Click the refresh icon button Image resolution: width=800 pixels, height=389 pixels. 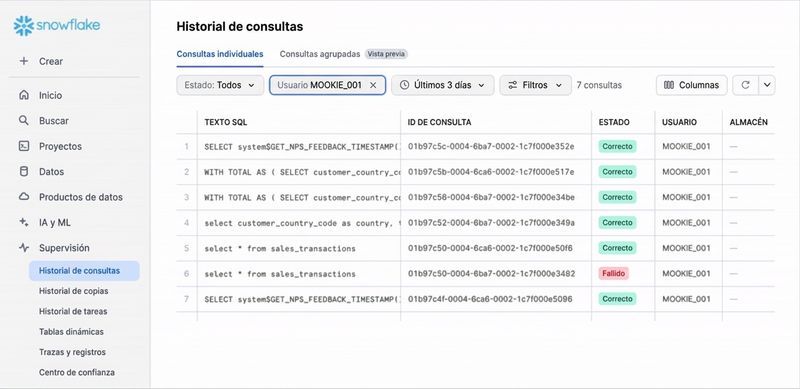[745, 85]
